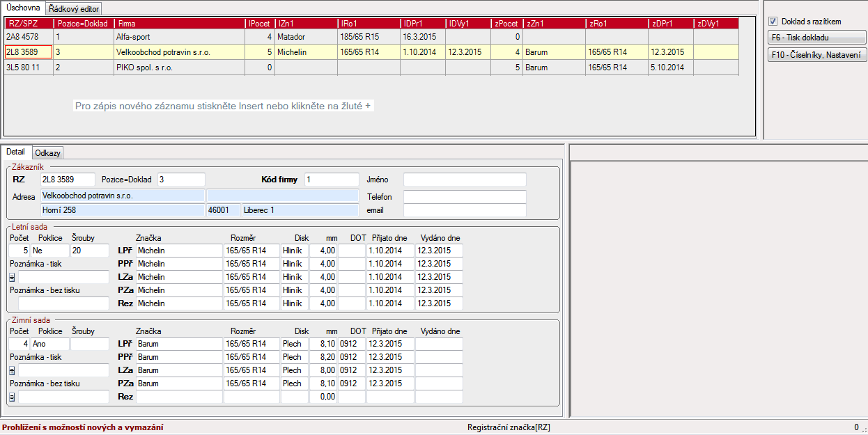
Task: Click the winter set Poklice field showing Ano
Action: [52, 344]
